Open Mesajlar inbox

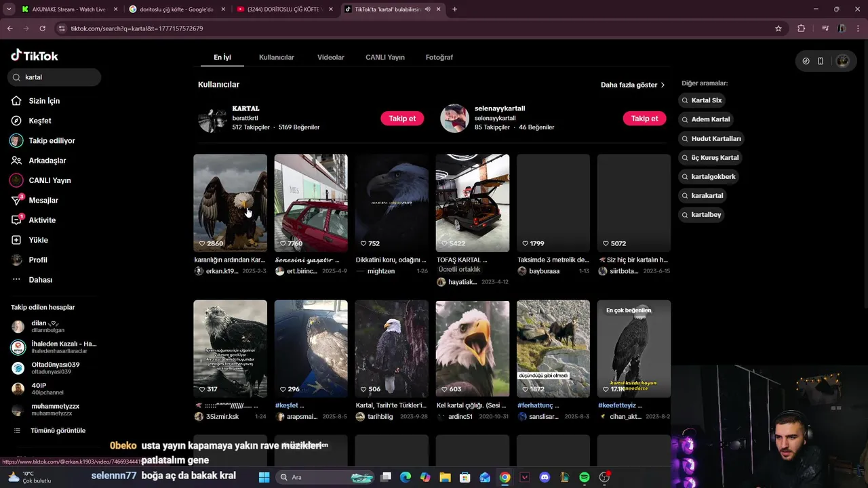(x=43, y=201)
